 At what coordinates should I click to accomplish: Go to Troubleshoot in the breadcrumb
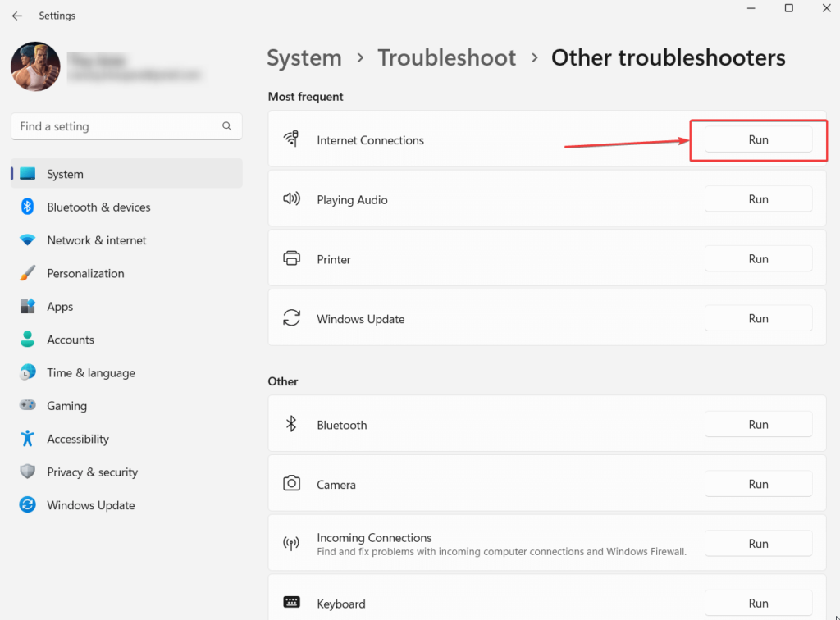point(447,58)
